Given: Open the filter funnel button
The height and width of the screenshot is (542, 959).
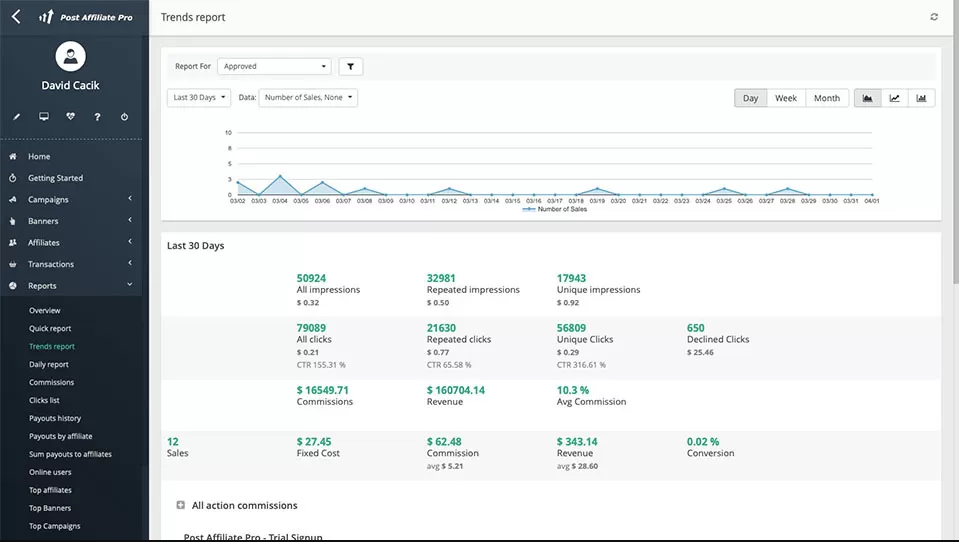Looking at the screenshot, I should 350,67.
